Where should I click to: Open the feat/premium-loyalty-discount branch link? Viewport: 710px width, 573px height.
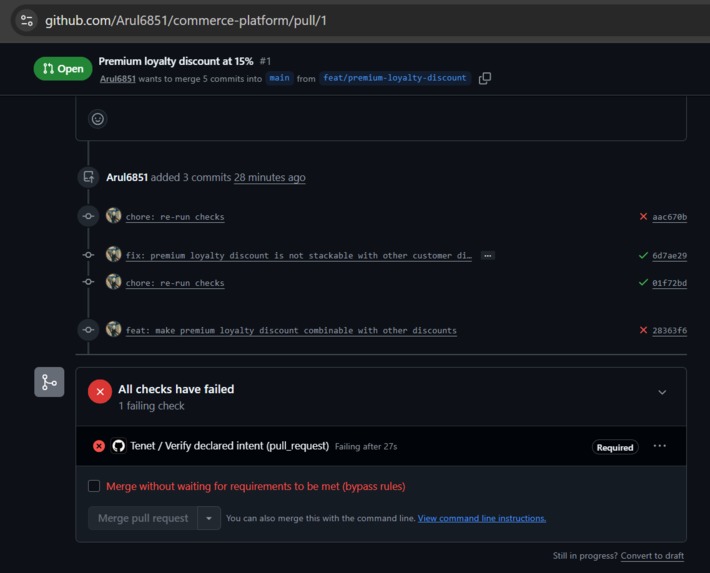coord(395,78)
